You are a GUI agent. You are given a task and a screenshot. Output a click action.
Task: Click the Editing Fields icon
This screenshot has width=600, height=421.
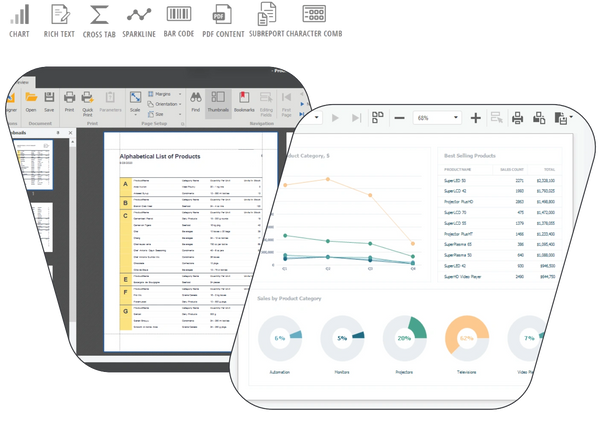pyautogui.click(x=266, y=98)
